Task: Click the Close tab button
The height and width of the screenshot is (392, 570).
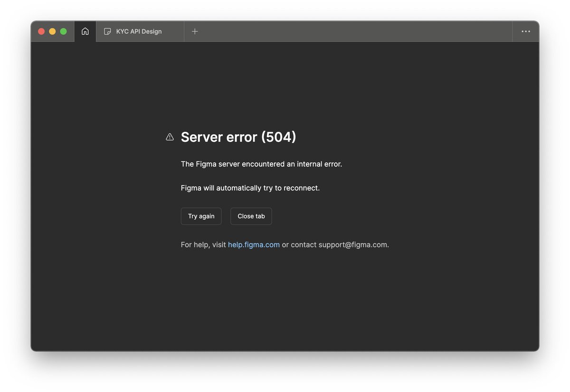Action: point(251,216)
